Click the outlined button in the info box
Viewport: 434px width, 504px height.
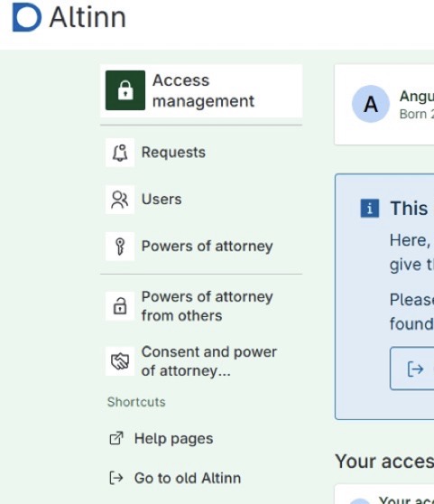point(412,369)
